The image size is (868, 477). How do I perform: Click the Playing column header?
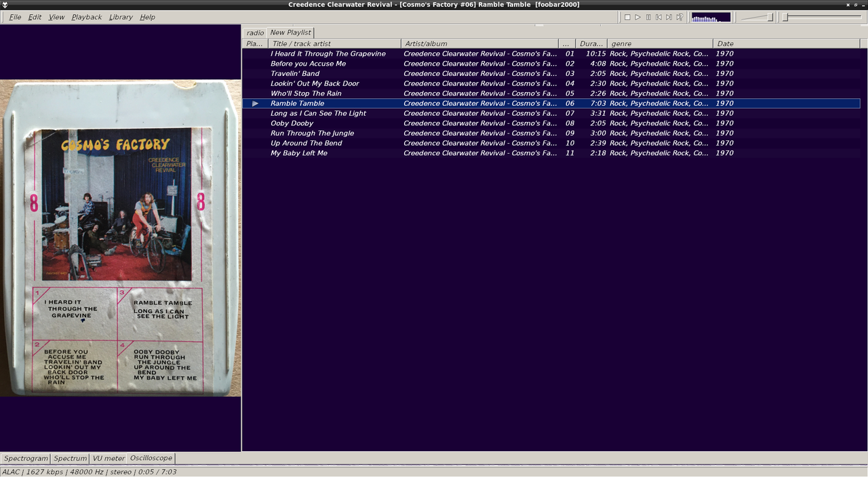[x=255, y=43]
